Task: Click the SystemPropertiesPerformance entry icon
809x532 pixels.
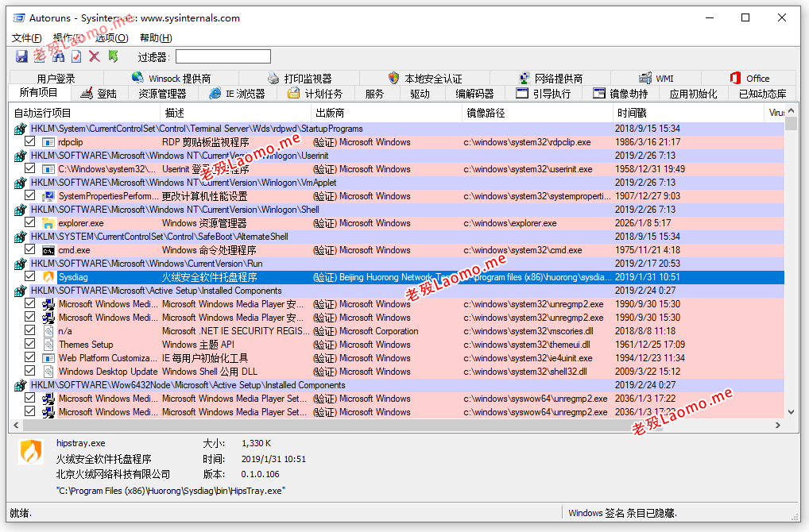Action: [x=48, y=196]
